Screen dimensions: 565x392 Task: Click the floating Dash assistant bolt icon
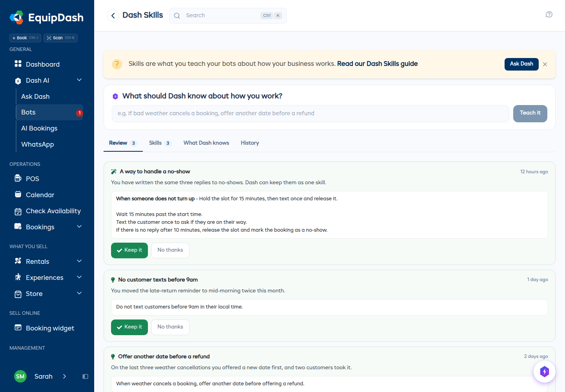click(x=545, y=372)
